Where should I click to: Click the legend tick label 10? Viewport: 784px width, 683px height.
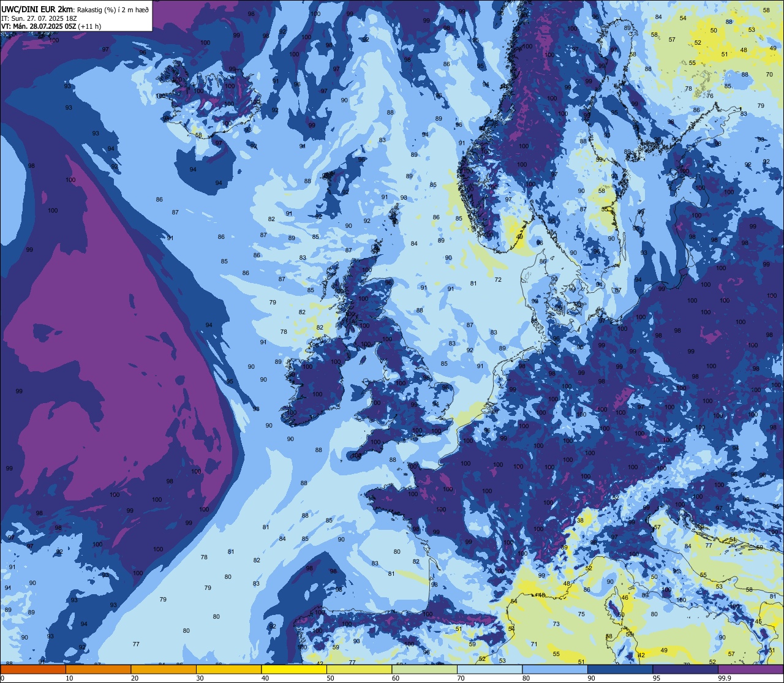tap(69, 678)
